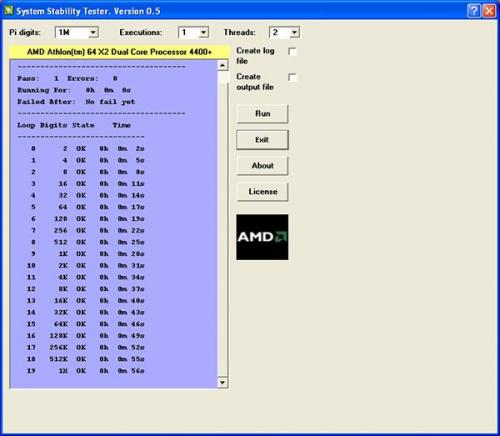Select loop 7 row with 256 digits
This screenshot has width=500, height=436.
tap(88, 230)
